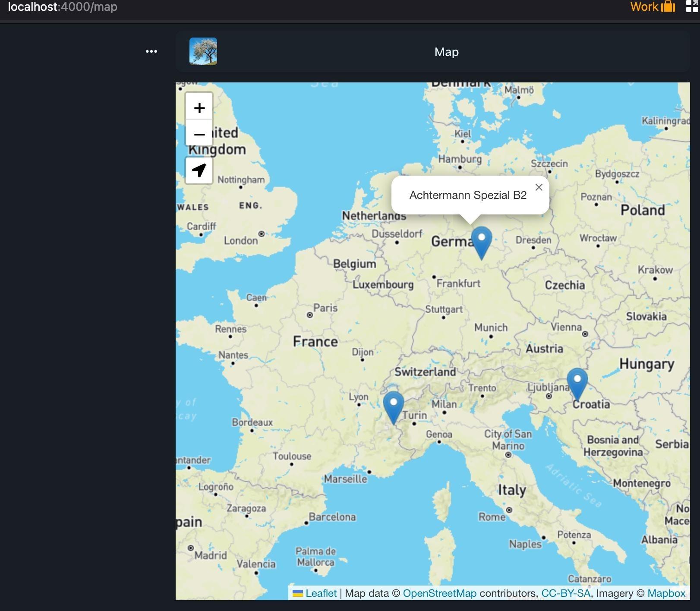Click the Switzerland label on the map

425,372
